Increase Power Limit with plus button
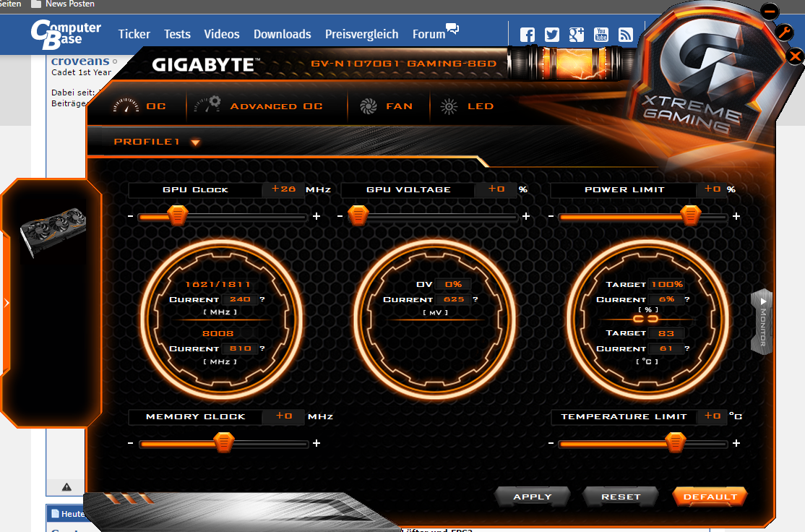 [x=736, y=216]
